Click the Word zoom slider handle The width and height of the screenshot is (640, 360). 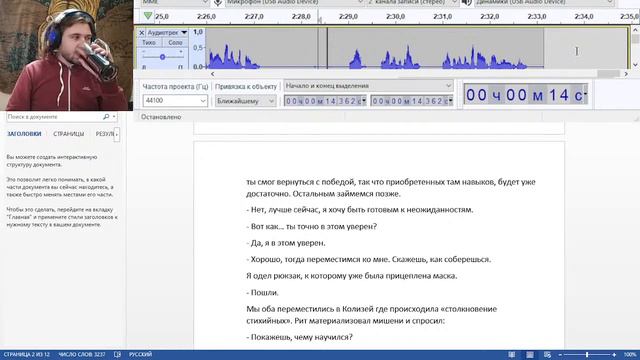(x=587, y=355)
